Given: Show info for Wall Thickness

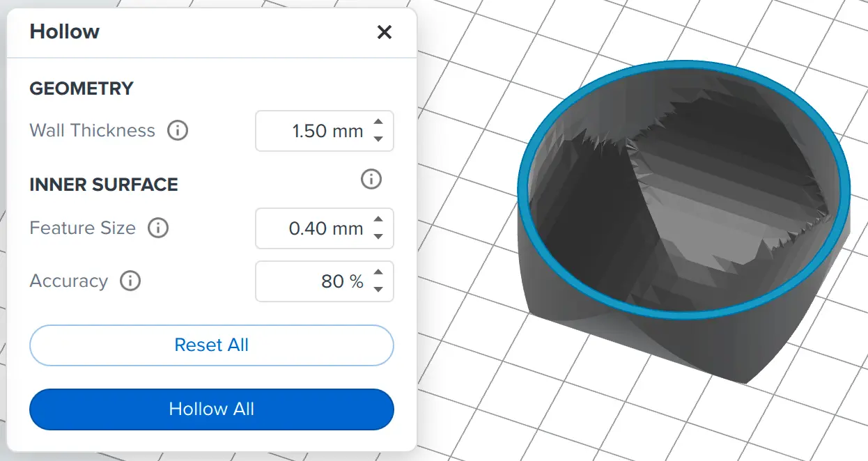Looking at the screenshot, I should (178, 130).
